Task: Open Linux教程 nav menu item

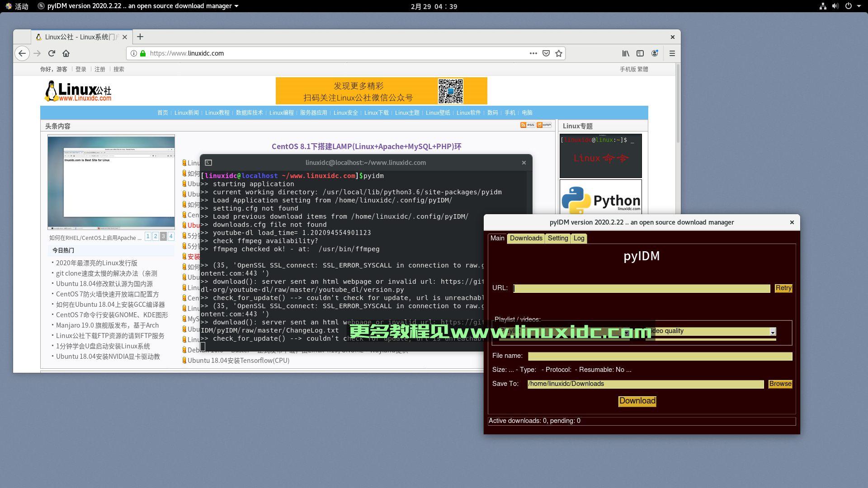Action: (217, 113)
